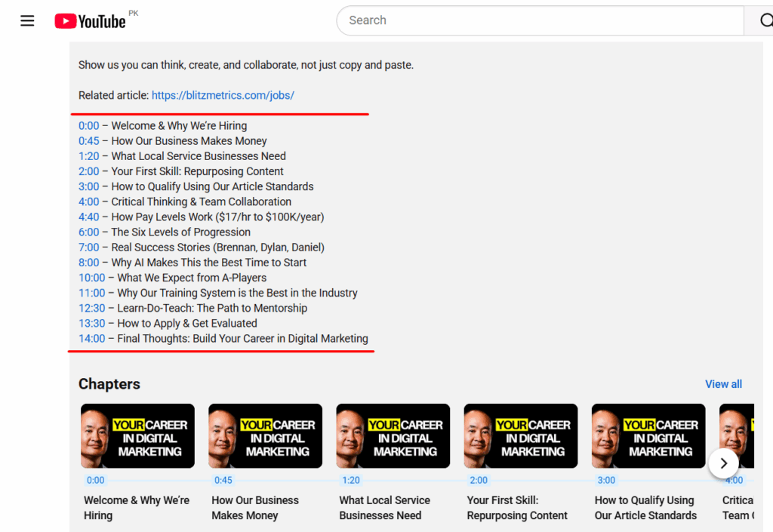Image resolution: width=773 pixels, height=532 pixels.
Task: Select chapter title 'What Local Service Businesses Need'
Action: (x=384, y=508)
